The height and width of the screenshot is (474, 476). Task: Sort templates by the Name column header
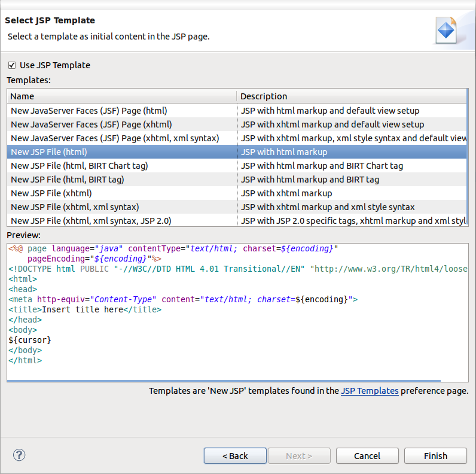122,96
